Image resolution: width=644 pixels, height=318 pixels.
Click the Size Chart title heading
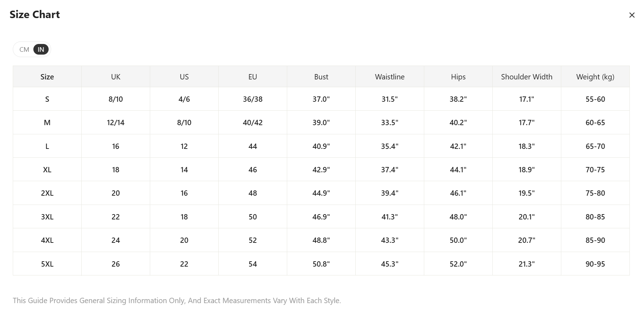tap(35, 15)
